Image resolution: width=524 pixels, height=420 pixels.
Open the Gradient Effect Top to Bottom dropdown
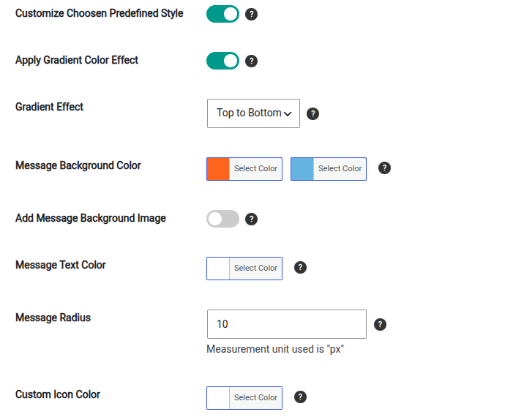coord(253,113)
